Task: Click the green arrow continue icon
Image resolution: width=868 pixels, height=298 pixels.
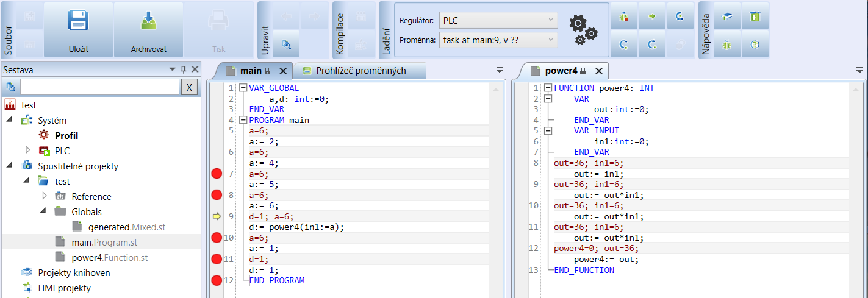Action: 651,16
